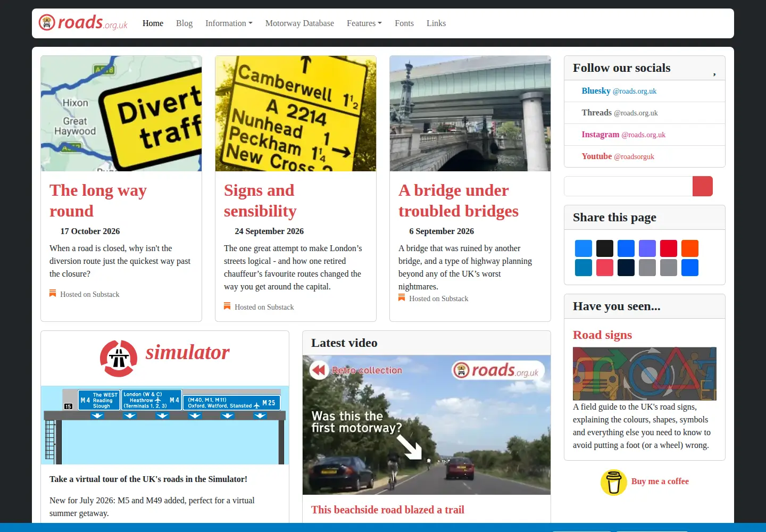Viewport: 766px width, 532px height.
Task: Click the Buy me a coffee cup icon
Action: click(x=614, y=482)
